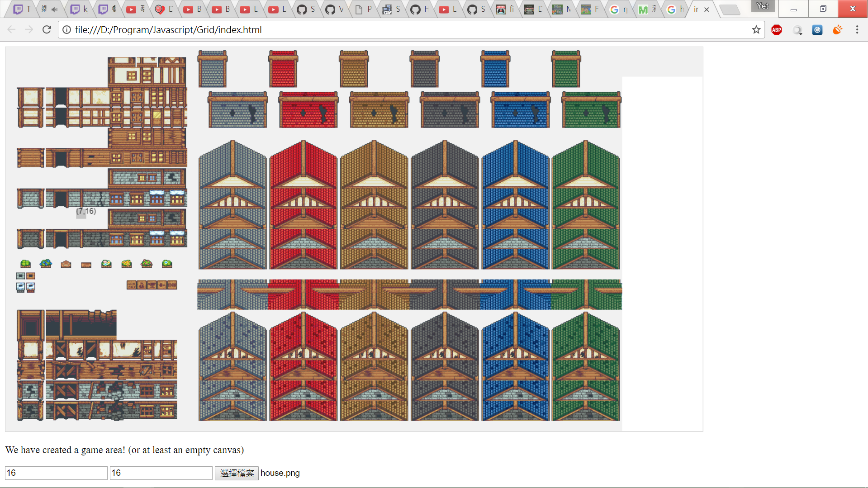Select the small dark charcoal roof tile
This screenshot has width=868, height=488.
click(424, 69)
